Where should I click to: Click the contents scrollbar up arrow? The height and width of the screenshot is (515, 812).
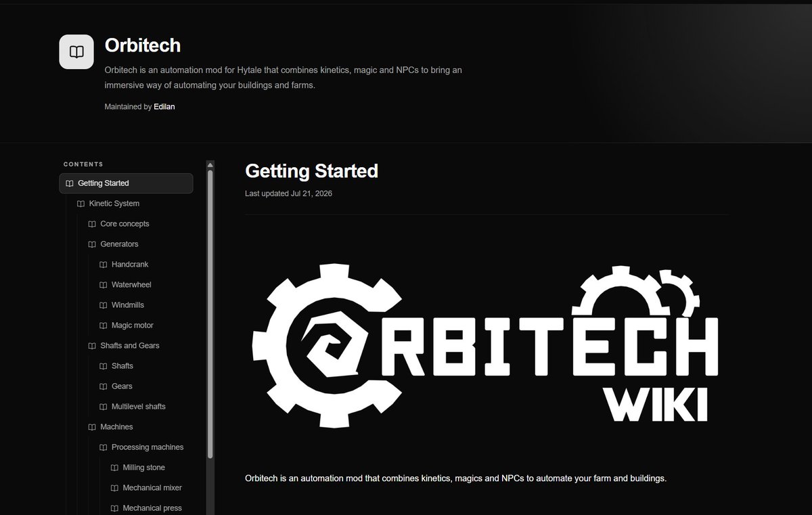(210, 164)
